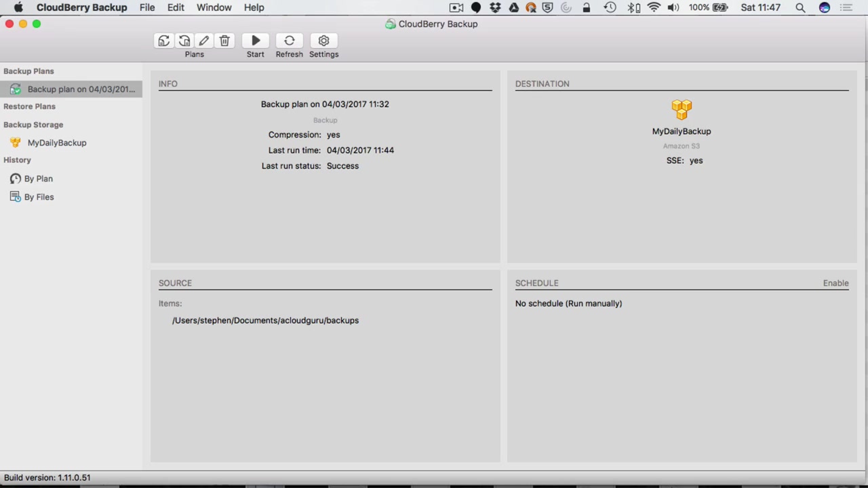
Task: Click the By Plan history clock icon
Action: pos(16,179)
